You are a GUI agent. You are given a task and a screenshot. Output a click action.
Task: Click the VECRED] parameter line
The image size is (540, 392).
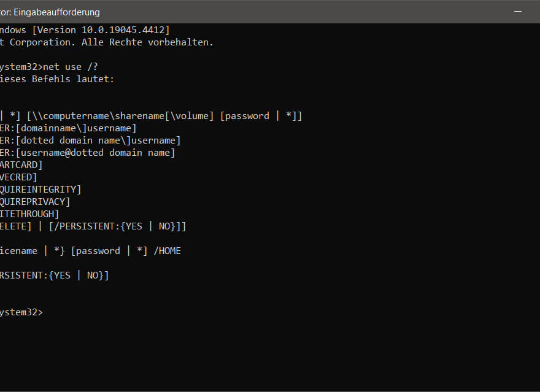[18, 177]
